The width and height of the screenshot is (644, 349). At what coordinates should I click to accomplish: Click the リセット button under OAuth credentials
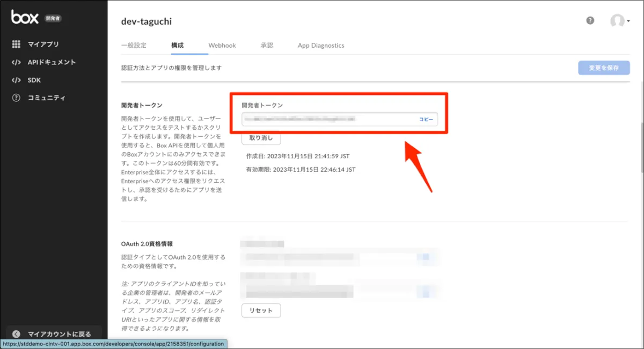261,310
